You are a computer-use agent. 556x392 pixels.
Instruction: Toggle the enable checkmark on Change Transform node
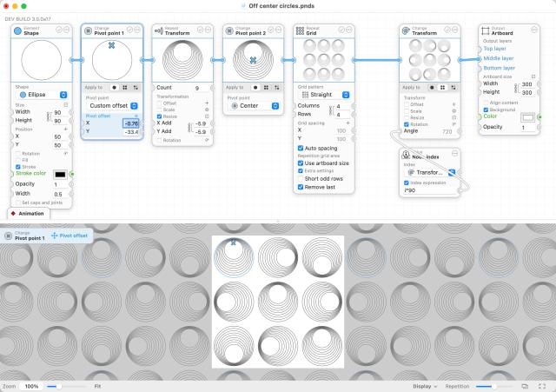(x=447, y=30)
